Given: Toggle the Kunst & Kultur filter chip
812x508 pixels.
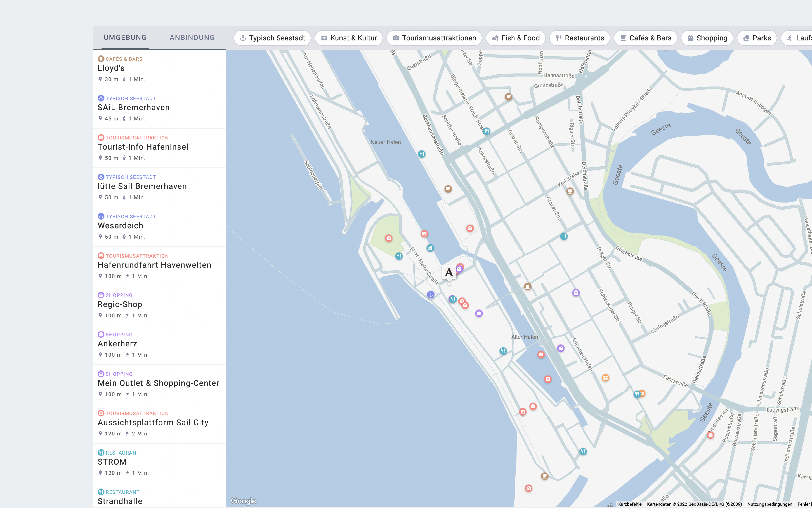Looking at the screenshot, I should [x=349, y=38].
